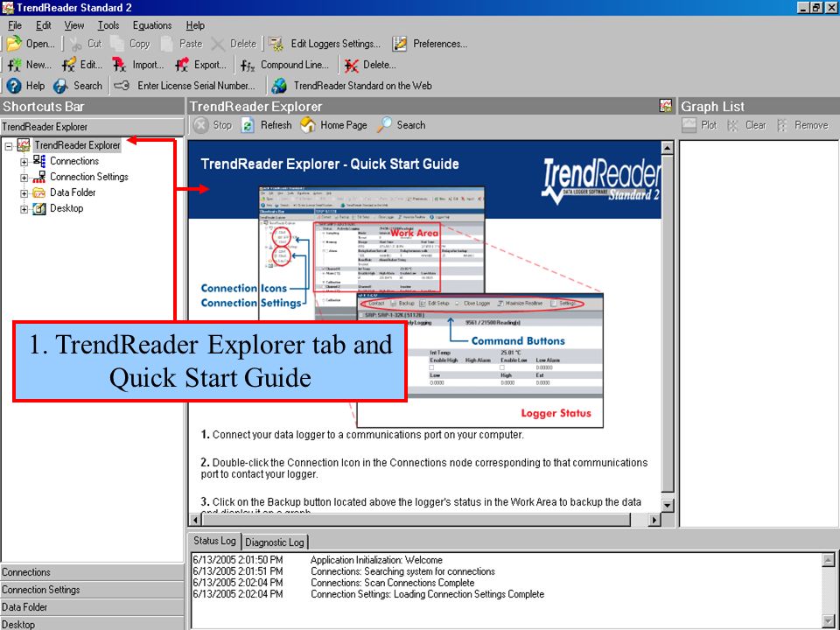Open Edit Loggers Settings
This screenshot has height=630, width=840.
tap(325, 44)
